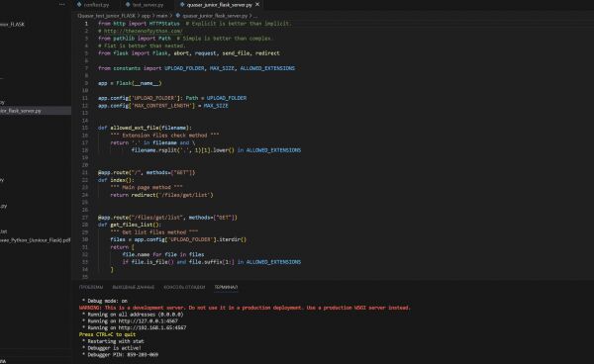Viewport: 594px width, 364px height.
Task: Click '# Flat is better than nested' comment
Action: click(142, 45)
